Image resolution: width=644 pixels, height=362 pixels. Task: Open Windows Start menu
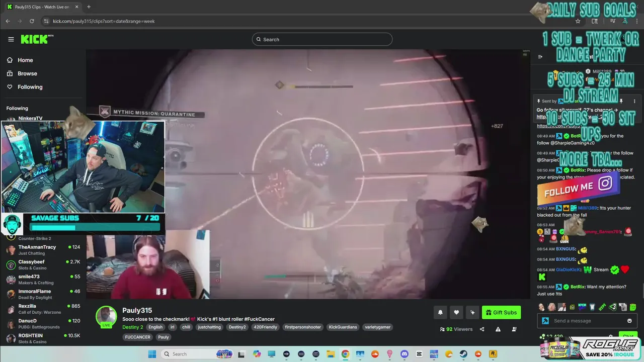click(x=152, y=354)
